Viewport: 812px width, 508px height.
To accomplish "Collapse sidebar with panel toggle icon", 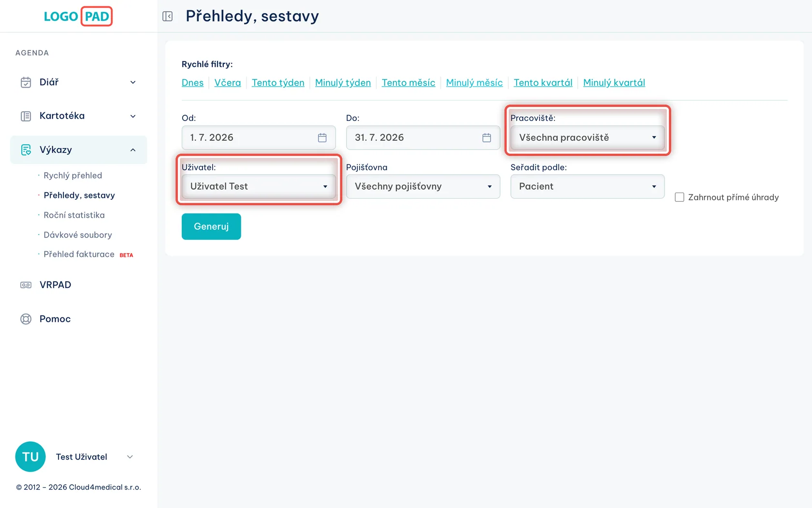I will (168, 16).
